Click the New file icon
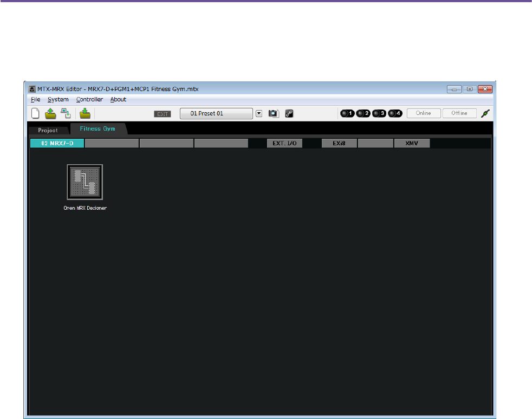This screenshot has height=419, width=532. coord(35,113)
